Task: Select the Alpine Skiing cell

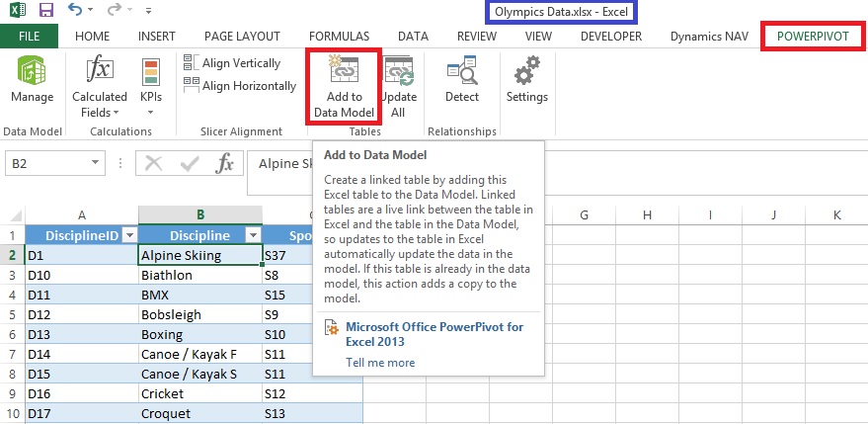Action: click(x=200, y=255)
